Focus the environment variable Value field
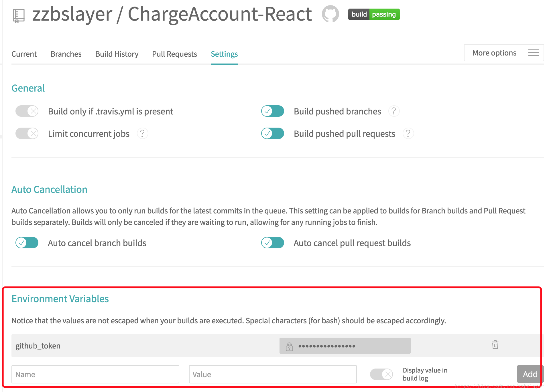Image resolution: width=547 pixels, height=392 pixels. tap(273, 374)
